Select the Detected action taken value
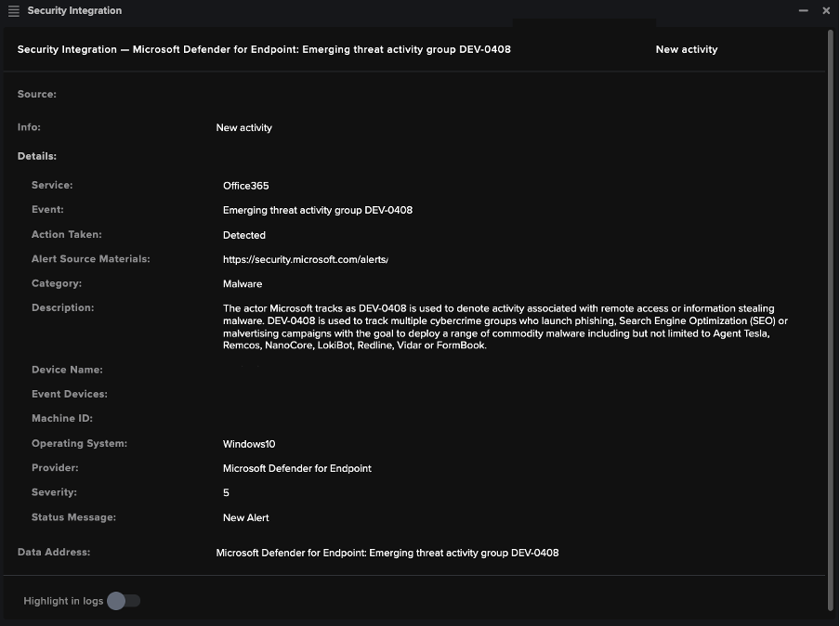Image resolution: width=840 pixels, height=626 pixels. click(x=244, y=235)
